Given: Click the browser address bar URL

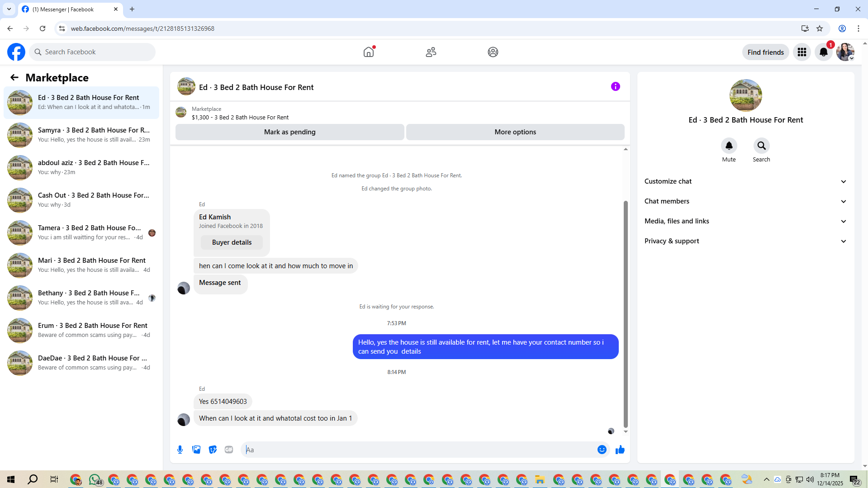Looking at the screenshot, I should coord(142,28).
